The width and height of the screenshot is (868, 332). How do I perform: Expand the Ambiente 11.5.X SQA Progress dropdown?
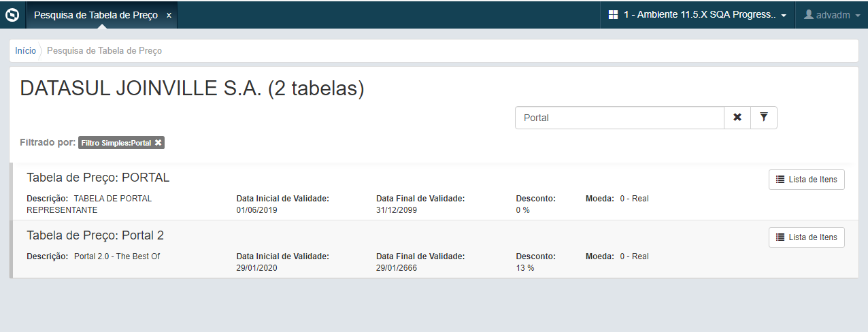click(x=784, y=16)
